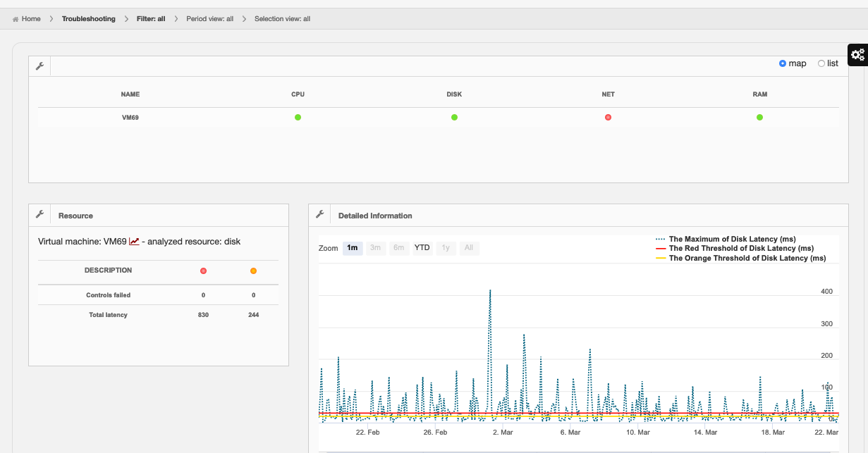The image size is (868, 453).
Task: Click the 400 label on the latency axis
Action: coord(826,292)
